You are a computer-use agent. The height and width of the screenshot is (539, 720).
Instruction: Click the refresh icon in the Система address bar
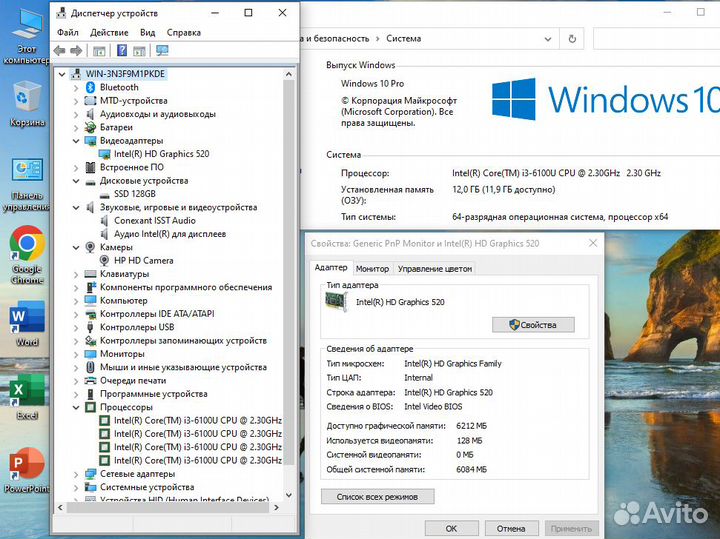click(572, 39)
